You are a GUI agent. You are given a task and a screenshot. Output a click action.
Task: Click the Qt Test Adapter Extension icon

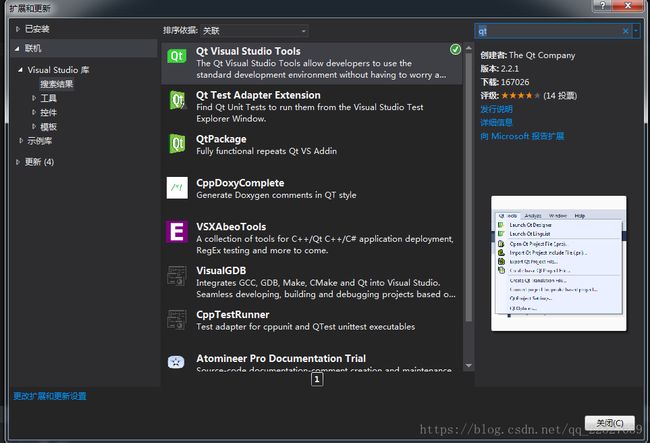click(177, 100)
